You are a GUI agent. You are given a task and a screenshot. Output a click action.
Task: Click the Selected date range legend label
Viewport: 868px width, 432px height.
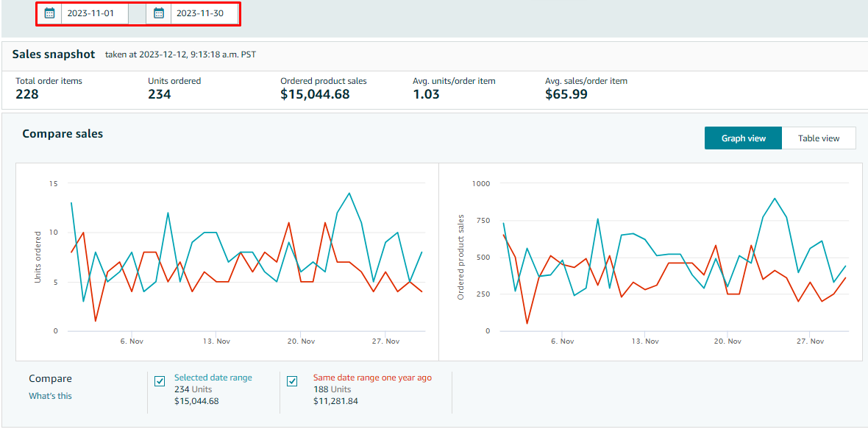tap(213, 378)
